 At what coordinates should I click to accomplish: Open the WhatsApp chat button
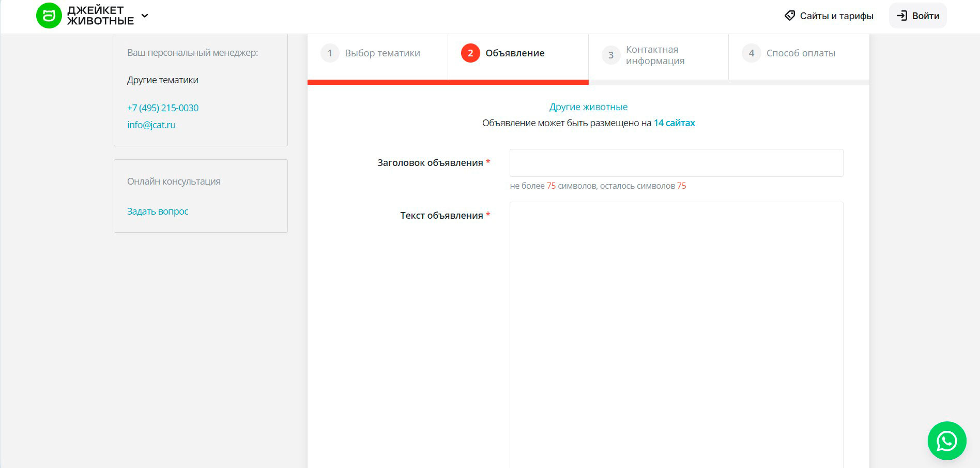(x=947, y=441)
